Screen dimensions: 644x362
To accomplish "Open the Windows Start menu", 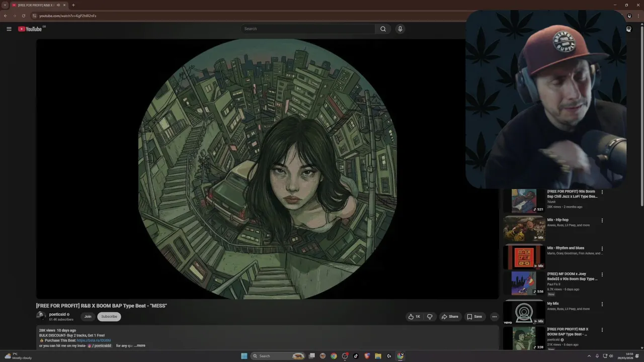I will click(244, 356).
